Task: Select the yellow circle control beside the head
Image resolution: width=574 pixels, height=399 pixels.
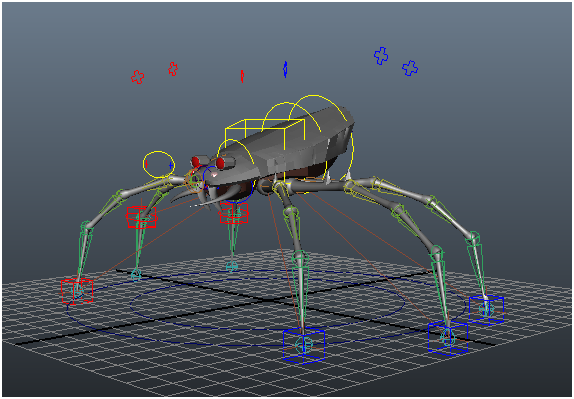Action: (x=159, y=164)
